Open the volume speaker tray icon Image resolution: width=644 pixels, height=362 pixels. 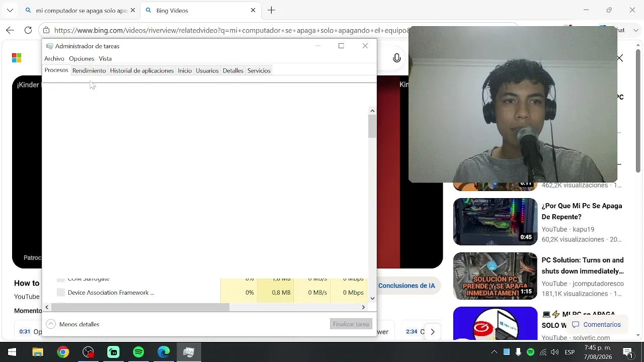[x=555, y=352]
